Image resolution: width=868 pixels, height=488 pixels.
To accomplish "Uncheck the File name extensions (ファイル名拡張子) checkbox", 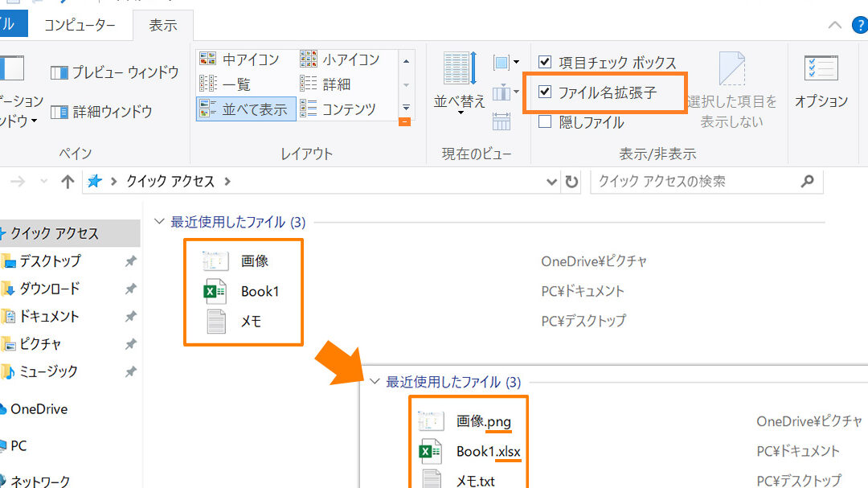I will click(x=545, y=92).
